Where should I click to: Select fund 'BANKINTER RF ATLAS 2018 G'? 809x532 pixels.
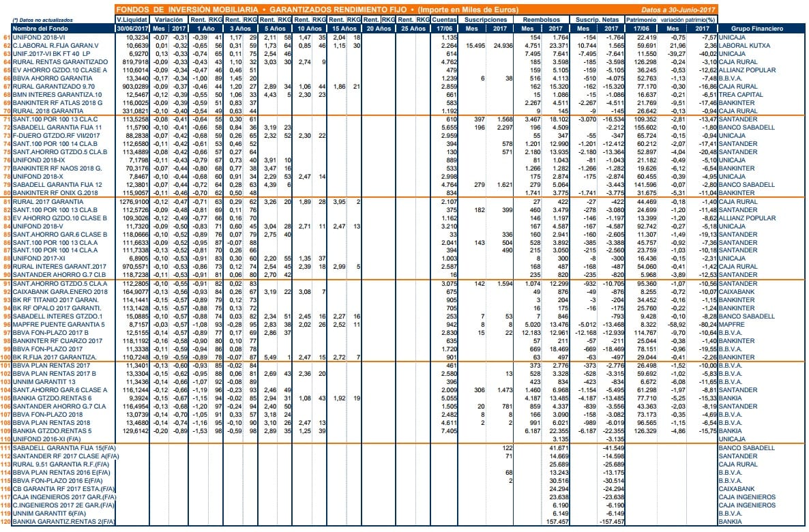(58, 103)
